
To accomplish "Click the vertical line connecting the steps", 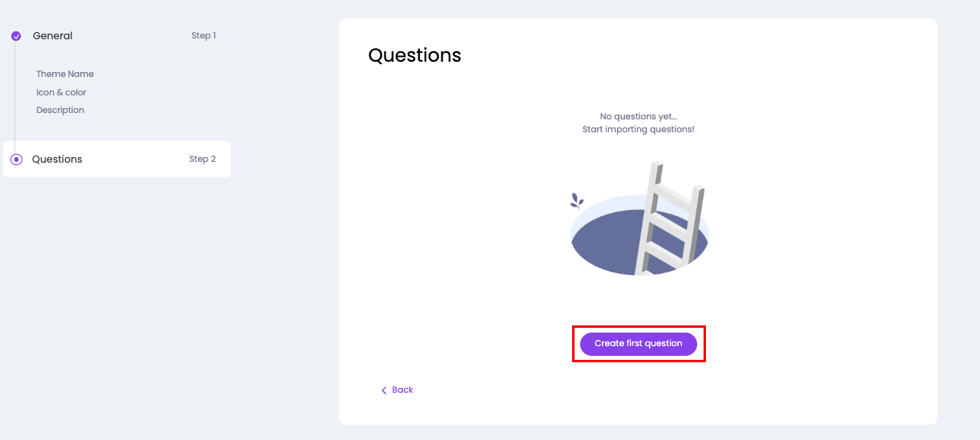I will [15, 96].
